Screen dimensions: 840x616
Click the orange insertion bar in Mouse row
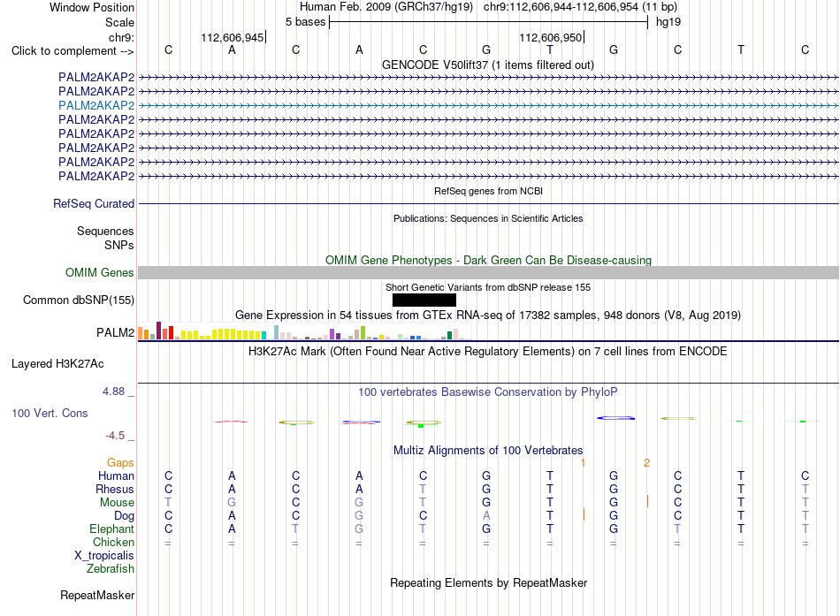coord(647,501)
